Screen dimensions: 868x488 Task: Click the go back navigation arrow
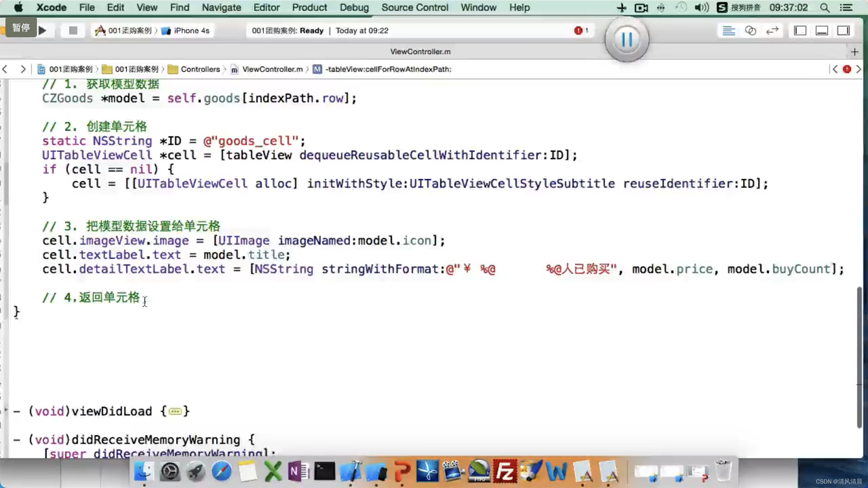5,69
